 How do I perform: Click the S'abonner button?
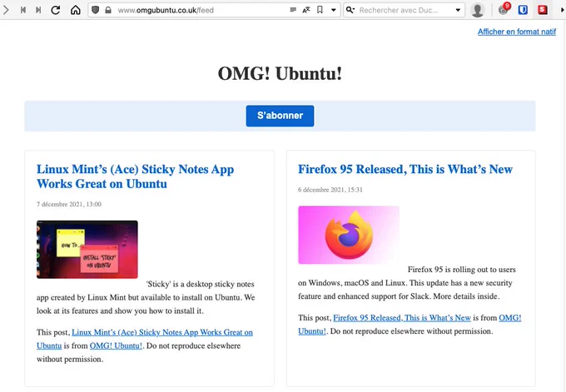281,116
